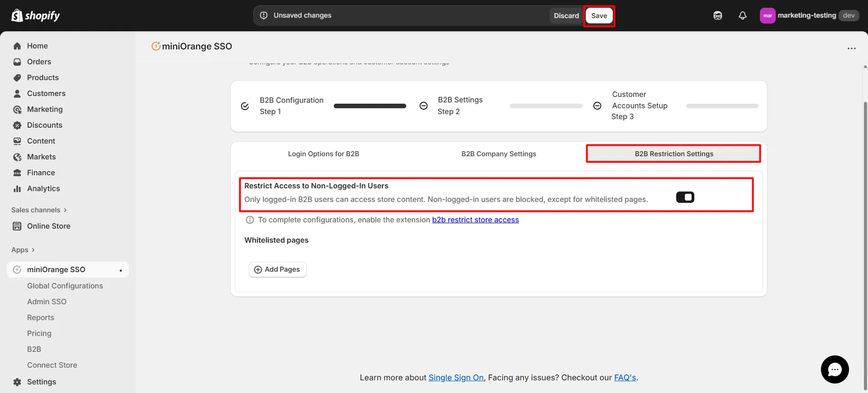
Task: Click the Content icon in sidebar
Action: point(17,141)
